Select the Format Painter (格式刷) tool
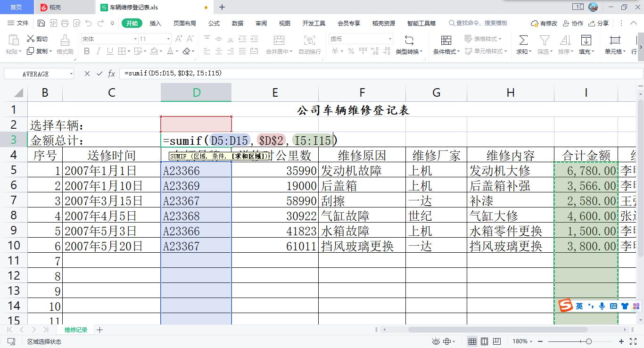This screenshot has width=644, height=348. pos(66,45)
